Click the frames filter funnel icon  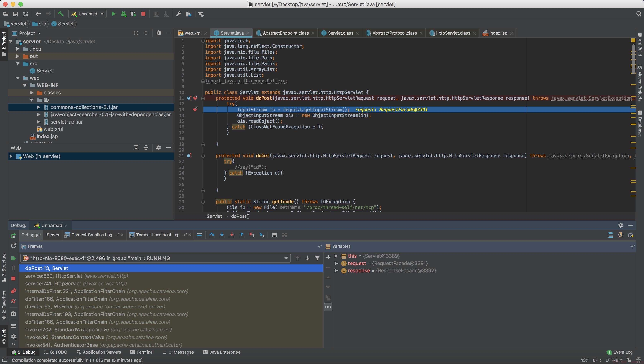(x=317, y=258)
